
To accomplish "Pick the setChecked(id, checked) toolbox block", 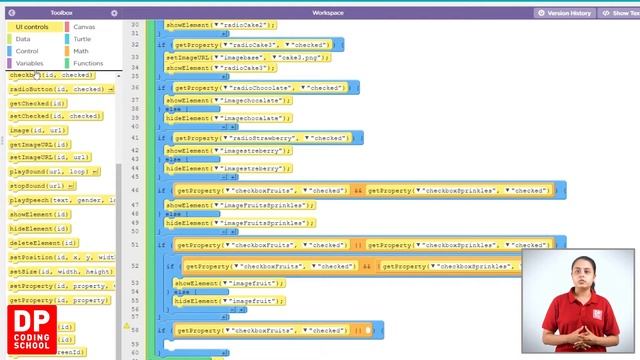I will tap(56, 116).
